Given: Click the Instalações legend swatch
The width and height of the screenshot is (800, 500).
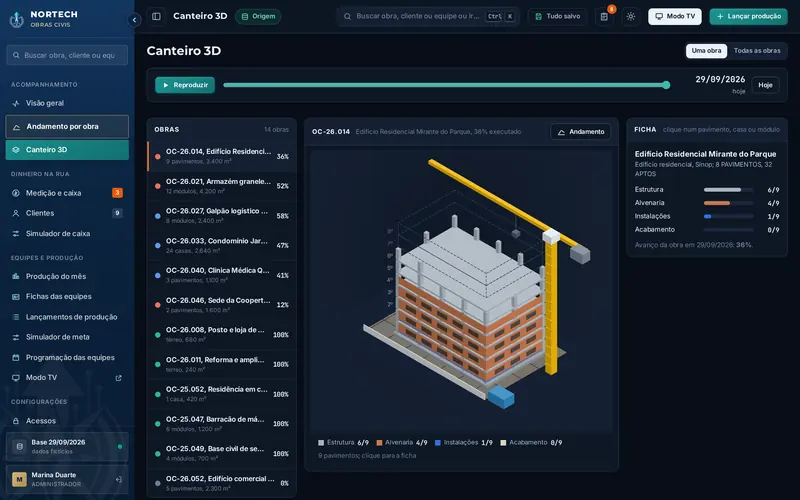Looking at the screenshot, I should point(438,443).
